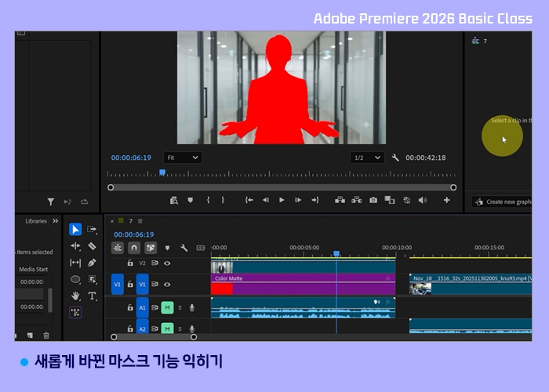Image resolution: width=549 pixels, height=392 pixels.
Task: Click the program monitor current timecode
Action: click(x=131, y=158)
